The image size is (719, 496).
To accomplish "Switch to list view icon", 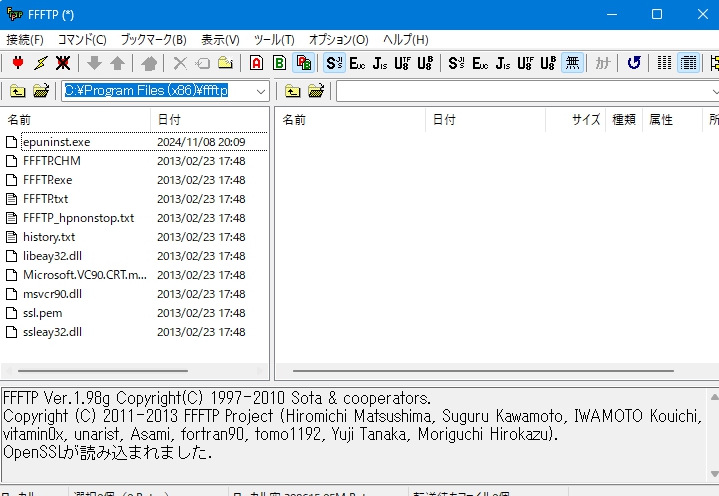I will (664, 63).
